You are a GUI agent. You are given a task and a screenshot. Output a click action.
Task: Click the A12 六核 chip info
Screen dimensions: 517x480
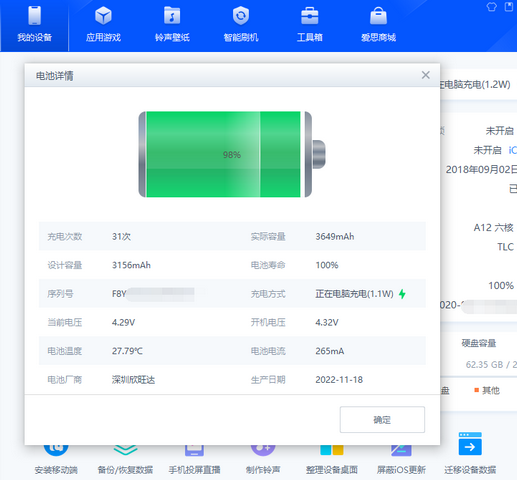pyautogui.click(x=493, y=228)
